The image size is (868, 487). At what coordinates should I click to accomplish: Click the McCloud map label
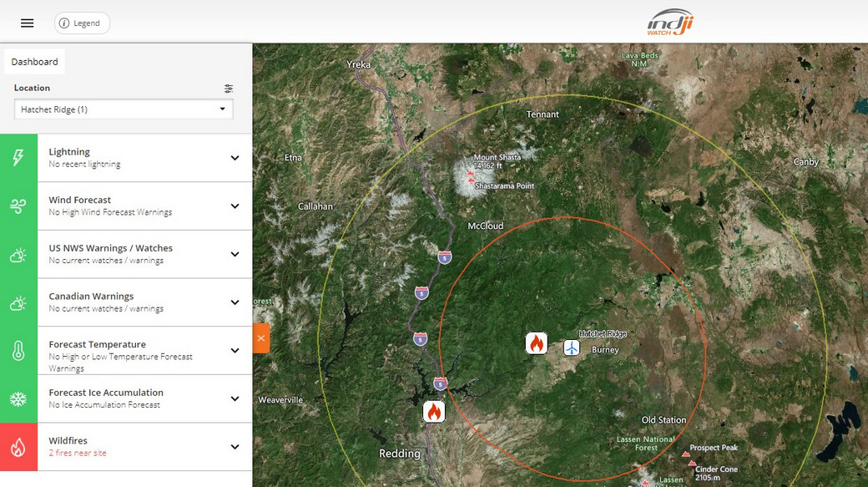[x=486, y=226]
